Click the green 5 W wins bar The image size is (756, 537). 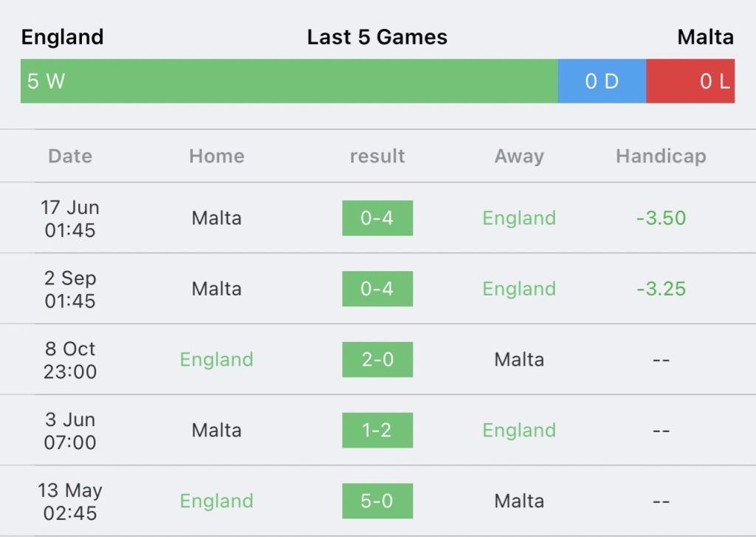point(289,81)
